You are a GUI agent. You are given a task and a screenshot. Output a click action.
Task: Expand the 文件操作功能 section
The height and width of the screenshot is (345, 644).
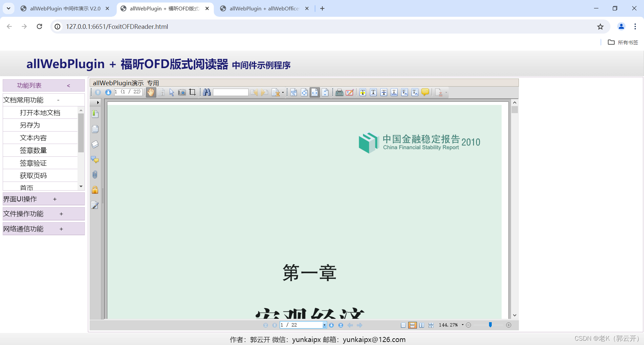(43, 214)
